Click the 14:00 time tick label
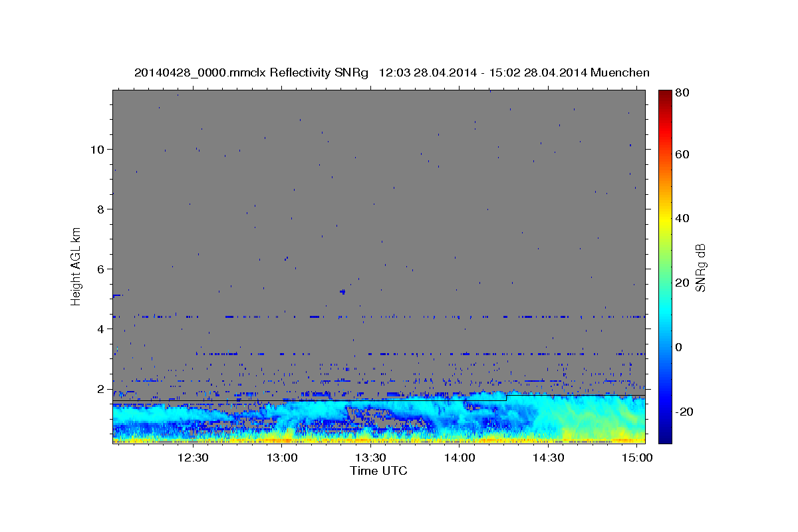The width and height of the screenshot is (798, 532). click(460, 458)
